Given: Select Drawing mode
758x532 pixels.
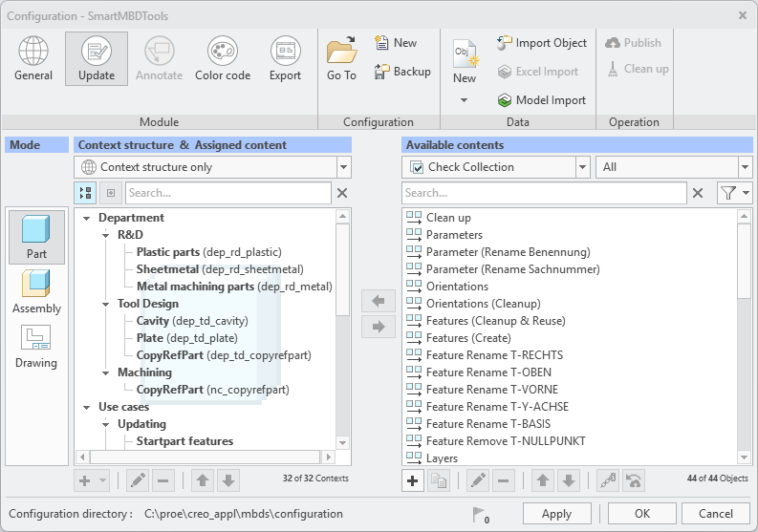Looking at the screenshot, I should [36, 346].
